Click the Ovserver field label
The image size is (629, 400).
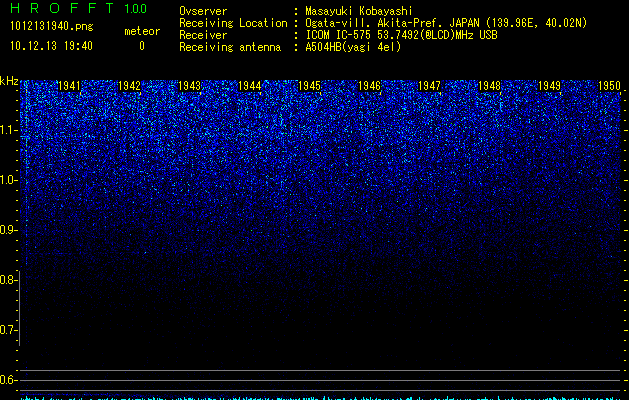pos(203,11)
